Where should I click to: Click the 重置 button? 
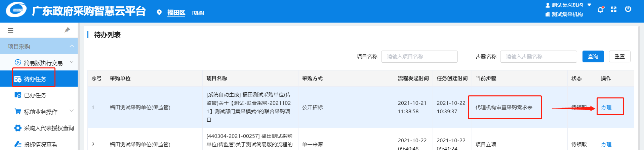(x=619, y=56)
